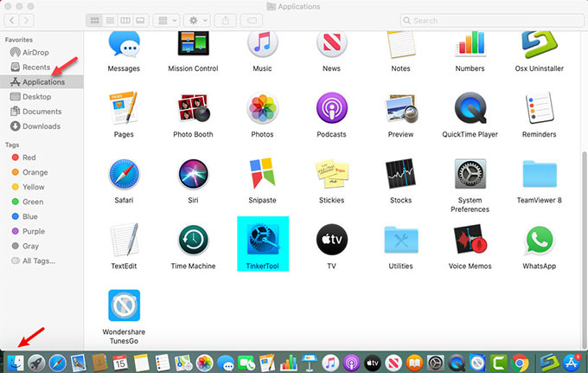This screenshot has width=588, height=373.
Task: Select Mission Control in Applications
Action: click(193, 43)
